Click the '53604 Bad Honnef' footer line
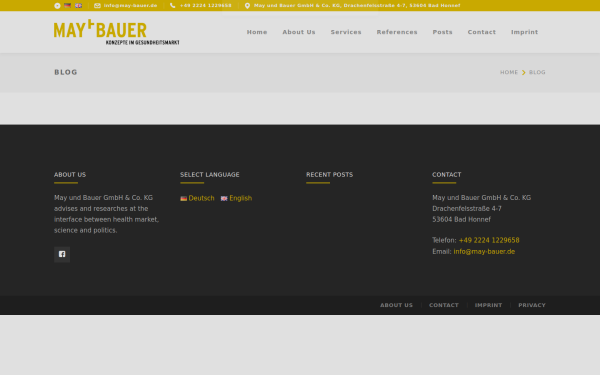The height and width of the screenshot is (375, 600). point(461,219)
